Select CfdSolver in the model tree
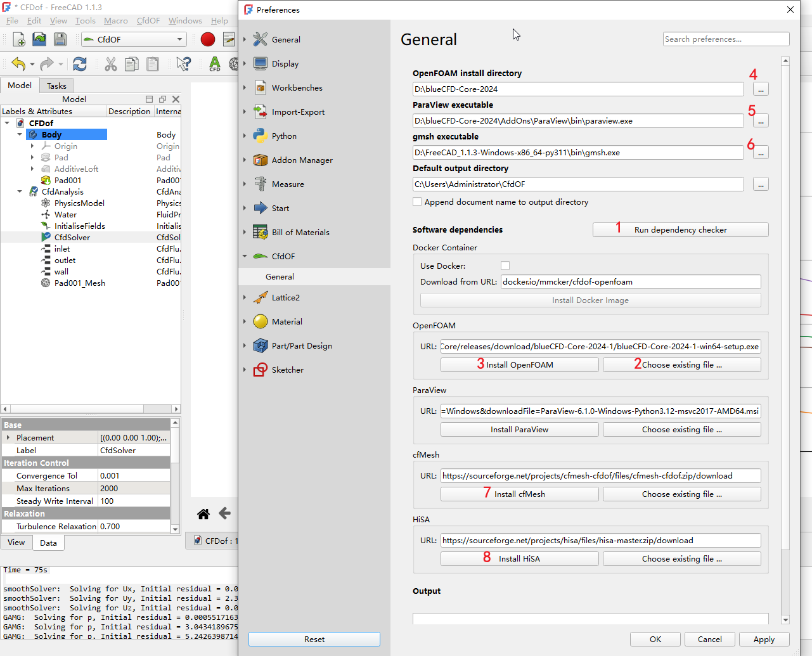The width and height of the screenshot is (812, 656). tap(72, 237)
